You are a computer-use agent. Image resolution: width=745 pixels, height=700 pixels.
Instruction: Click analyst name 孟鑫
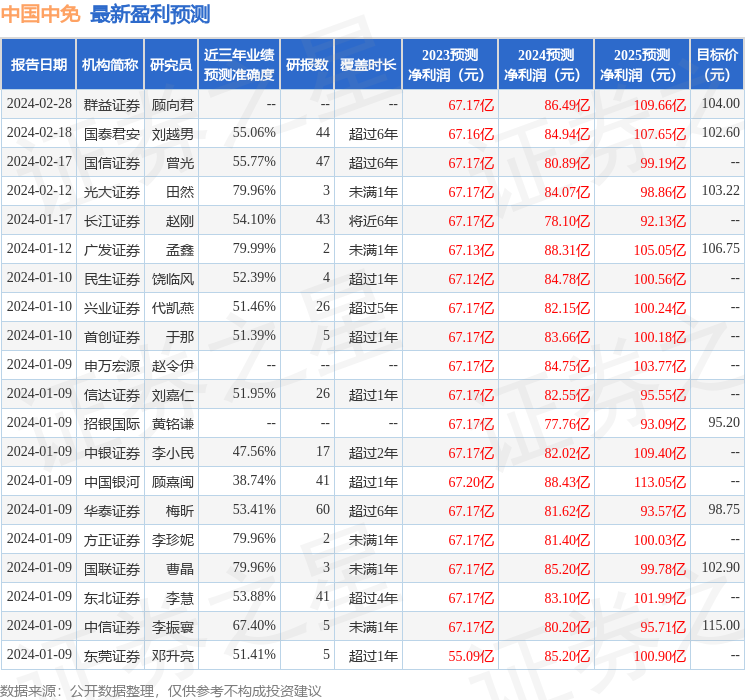pos(180,250)
